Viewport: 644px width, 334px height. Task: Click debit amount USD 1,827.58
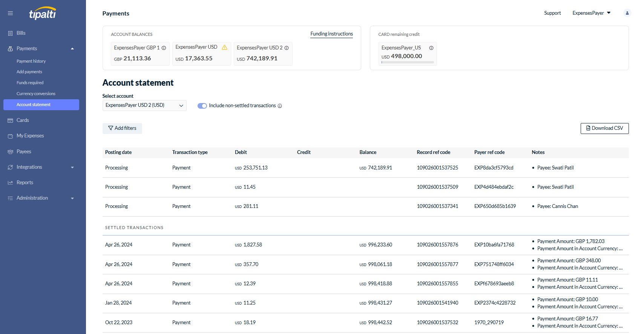[248, 245]
